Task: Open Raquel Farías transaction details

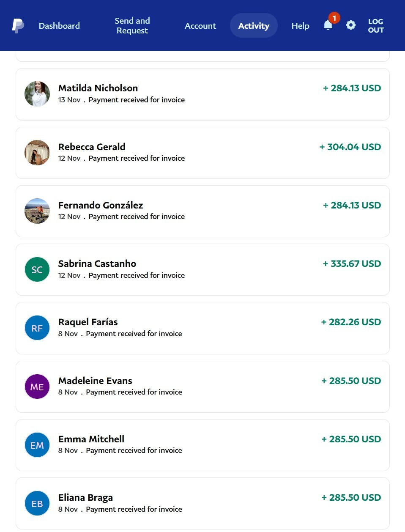Action: (x=202, y=328)
